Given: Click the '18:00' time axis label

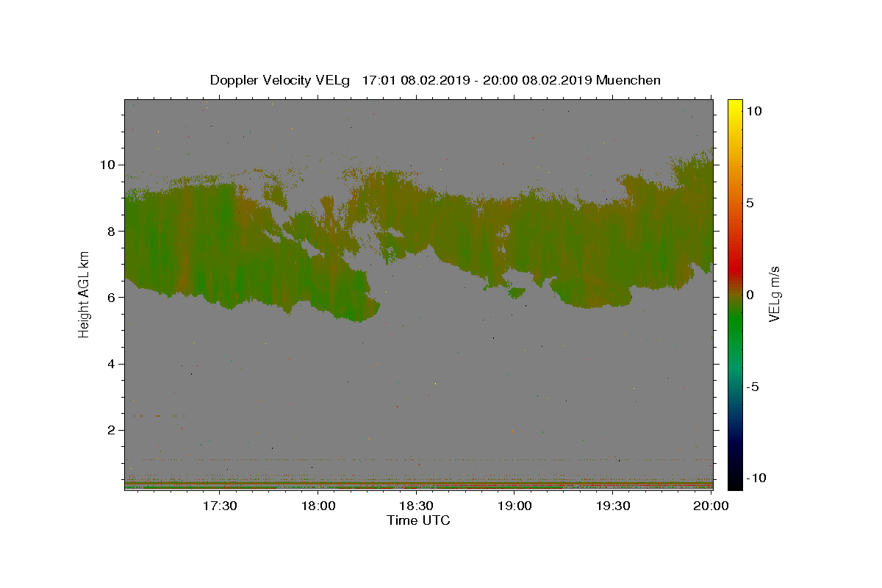Looking at the screenshot, I should [x=318, y=506].
